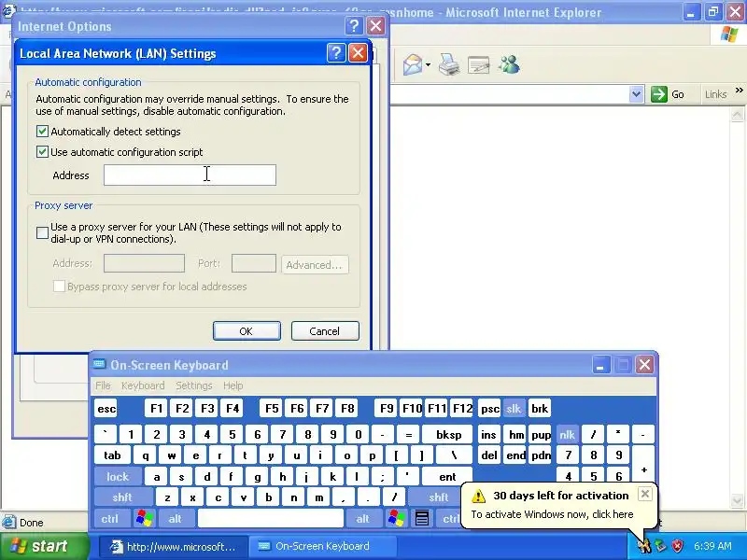Open the Help menu in On-Screen Keyboard
The image size is (747, 560).
[x=233, y=385]
